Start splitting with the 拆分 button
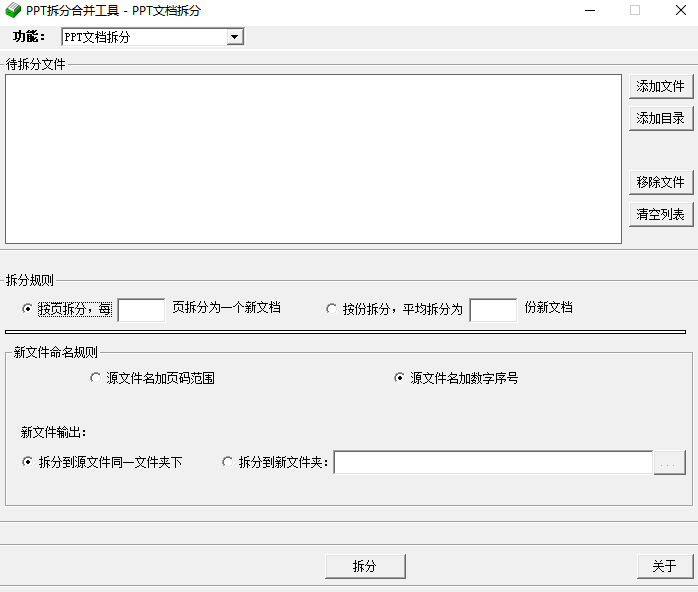The height and width of the screenshot is (592, 698). coord(365,566)
